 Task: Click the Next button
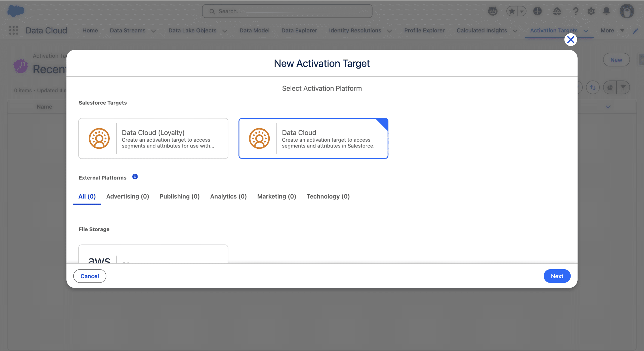pyautogui.click(x=557, y=276)
